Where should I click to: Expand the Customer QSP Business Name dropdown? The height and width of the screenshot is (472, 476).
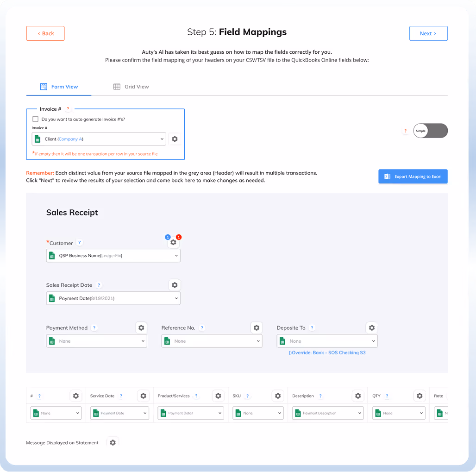pyautogui.click(x=113, y=256)
